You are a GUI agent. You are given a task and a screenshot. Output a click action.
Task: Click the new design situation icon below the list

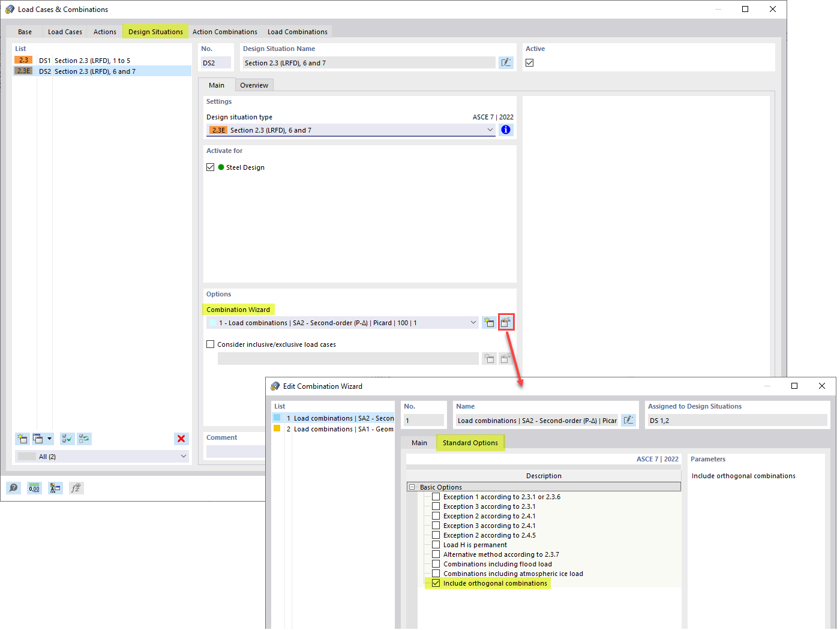(22, 439)
